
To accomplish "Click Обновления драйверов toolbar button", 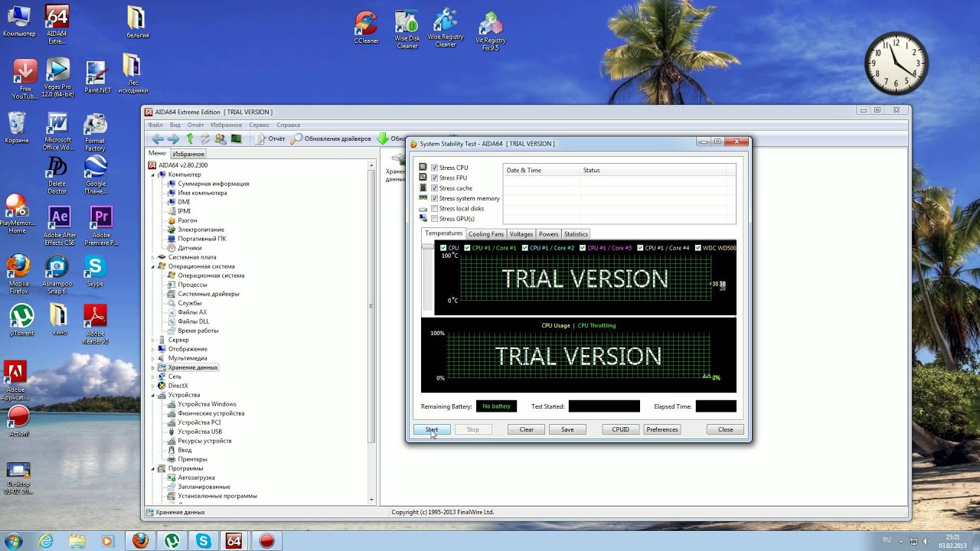I will pyautogui.click(x=331, y=139).
